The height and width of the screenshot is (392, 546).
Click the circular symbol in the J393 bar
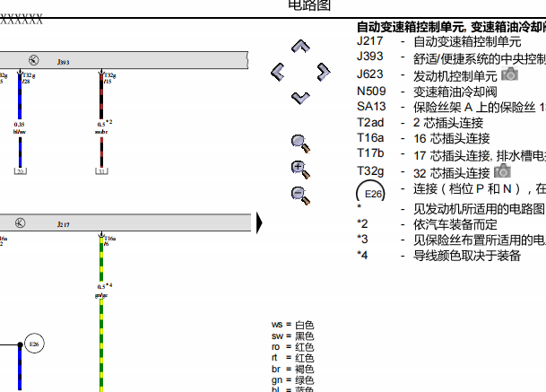[x=34, y=60]
